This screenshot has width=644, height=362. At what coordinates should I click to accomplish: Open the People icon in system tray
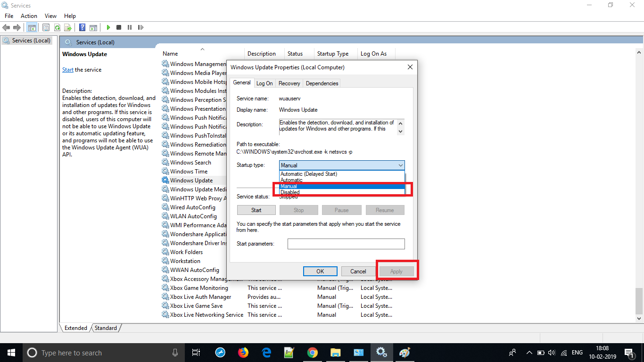pyautogui.click(x=512, y=353)
